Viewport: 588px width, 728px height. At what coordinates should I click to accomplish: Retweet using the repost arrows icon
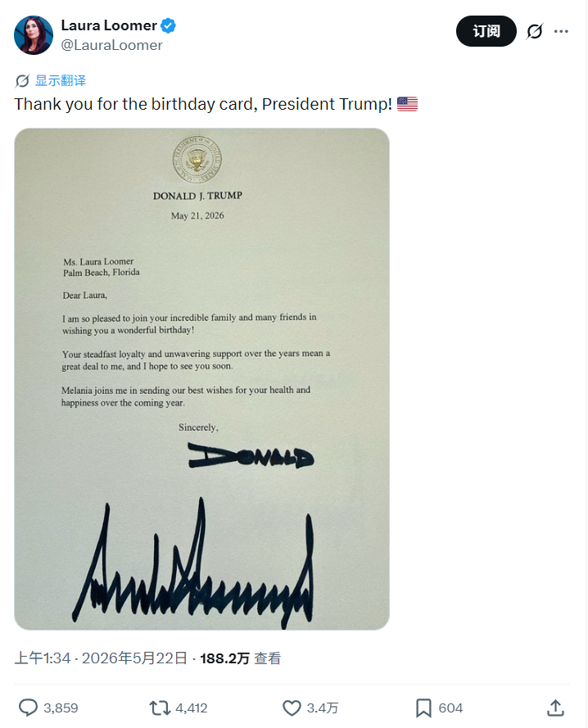(160, 708)
